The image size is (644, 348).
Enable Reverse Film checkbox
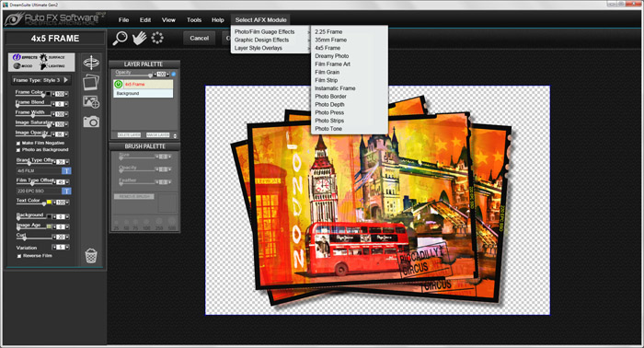click(x=19, y=256)
